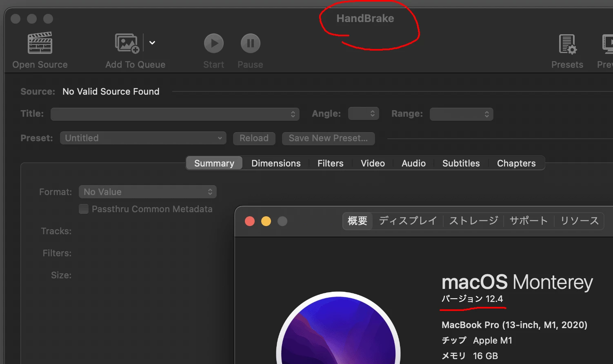Open the Presets panel icon

[567, 44]
